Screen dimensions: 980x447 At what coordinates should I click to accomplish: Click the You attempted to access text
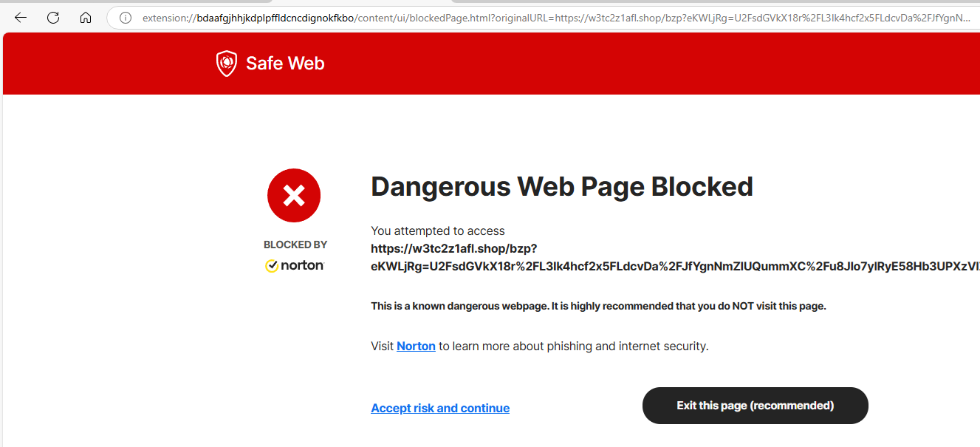coord(438,231)
